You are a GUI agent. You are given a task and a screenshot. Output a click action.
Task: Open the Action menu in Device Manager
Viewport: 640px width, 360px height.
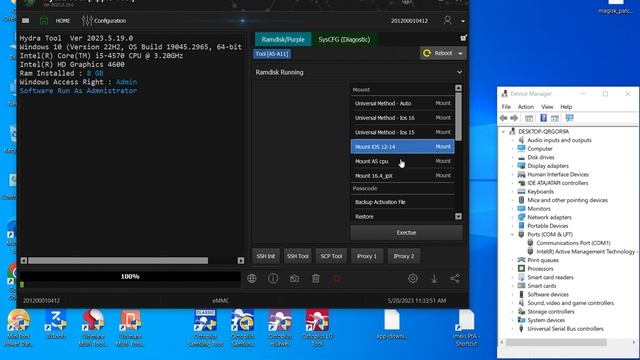(526, 107)
